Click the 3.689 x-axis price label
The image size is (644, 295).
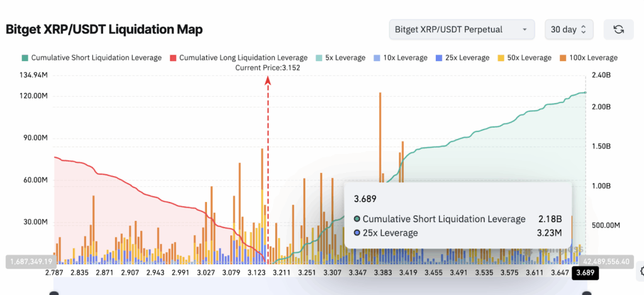click(586, 273)
